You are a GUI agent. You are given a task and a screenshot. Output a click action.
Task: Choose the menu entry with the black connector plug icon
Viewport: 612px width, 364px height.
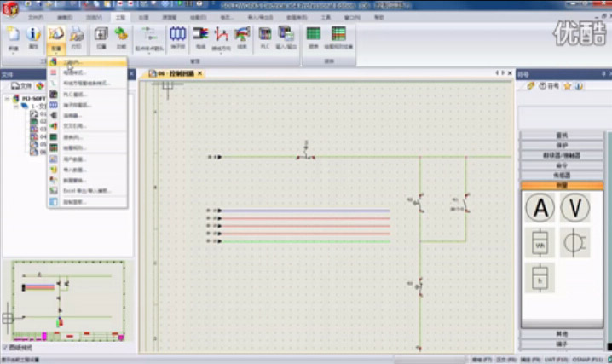pyautogui.click(x=87, y=115)
